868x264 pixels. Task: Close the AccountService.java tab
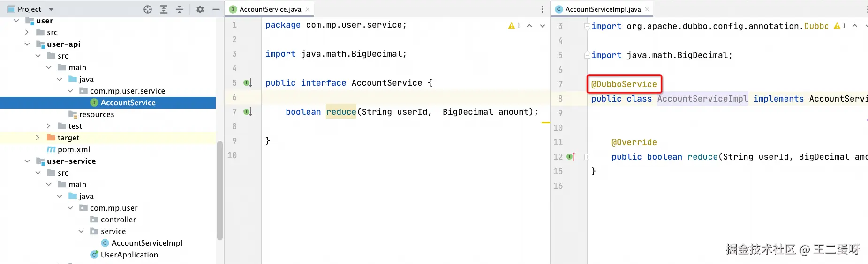click(x=308, y=9)
